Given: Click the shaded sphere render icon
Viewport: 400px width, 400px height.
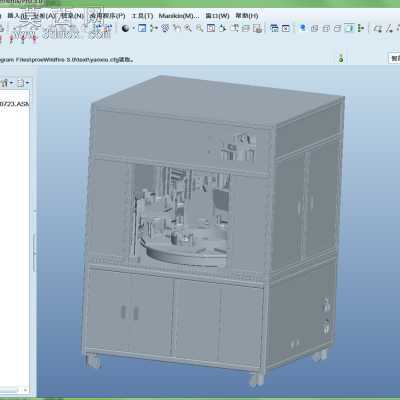Looking at the screenshot, I should pyautogui.click(x=125, y=28).
